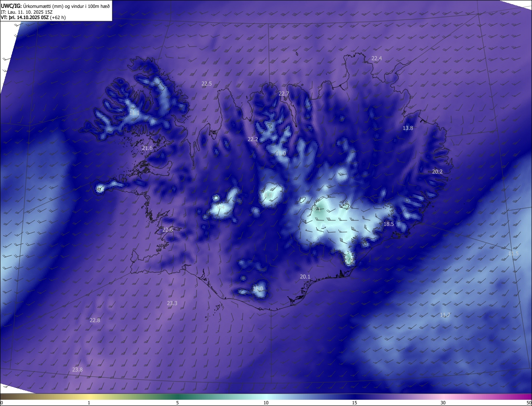This screenshot has width=532, height=406.
Task: Click the 22.7 value label
Action: pos(283,94)
